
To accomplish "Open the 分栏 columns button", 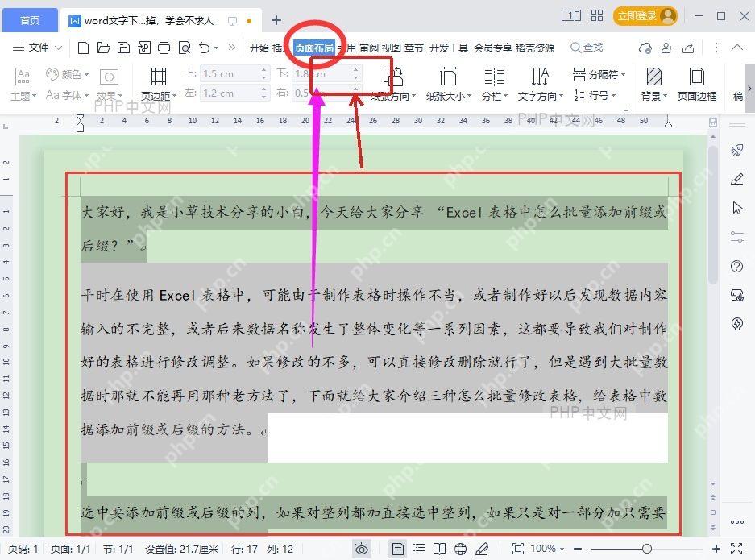I will (495, 85).
